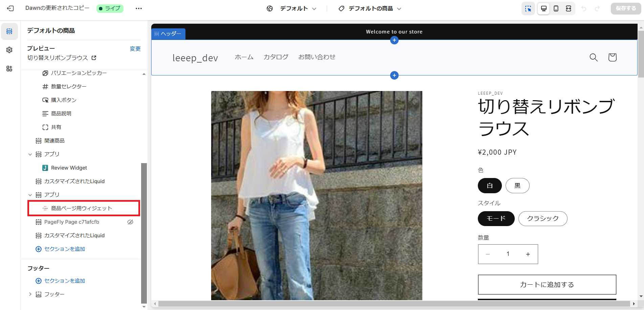The height and width of the screenshot is (310, 644).
Task: Click the 変更 preview link
Action: pos(135,49)
